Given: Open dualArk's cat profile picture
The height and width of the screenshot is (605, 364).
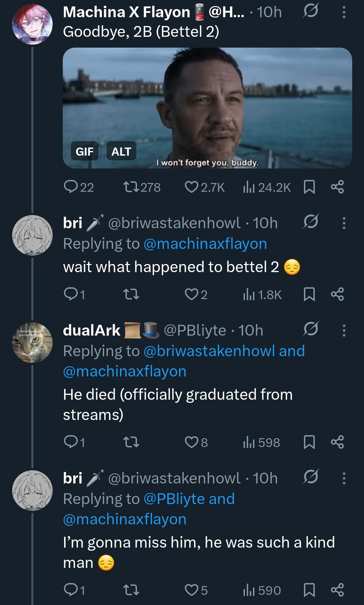Looking at the screenshot, I should click(x=32, y=343).
